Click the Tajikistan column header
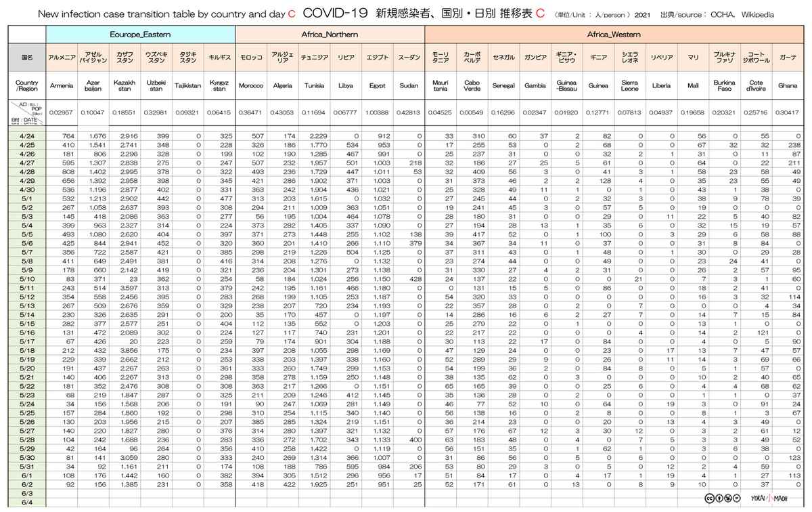The width and height of the screenshot is (812, 512). (188, 86)
